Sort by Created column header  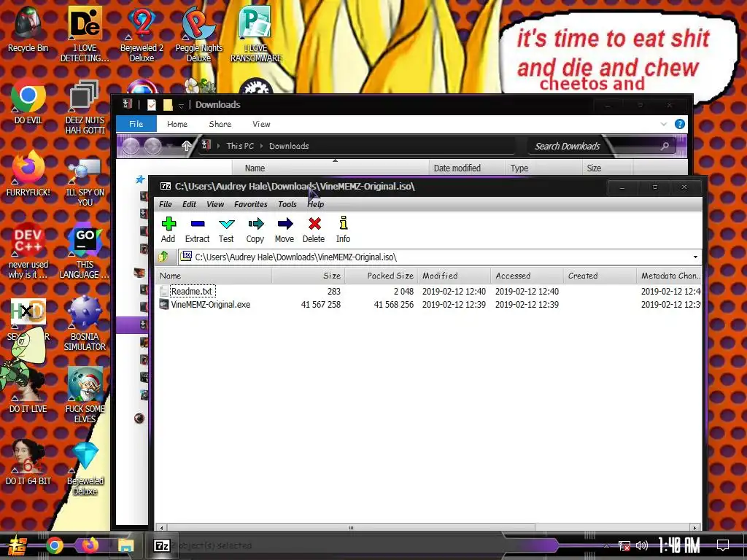click(600, 276)
